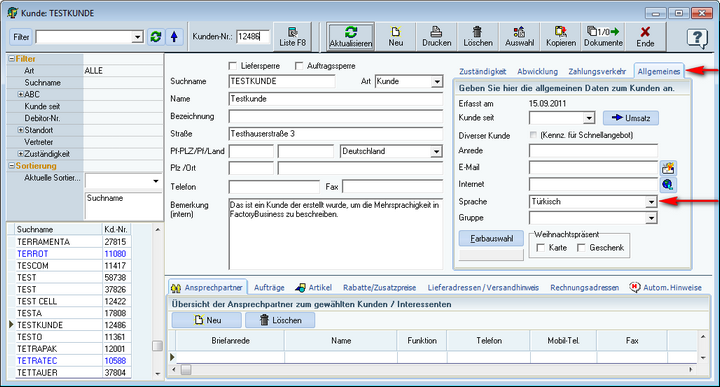This screenshot has height=387, width=720.
Task: Open the Art dropdown showing Kunde
Action: (437, 82)
